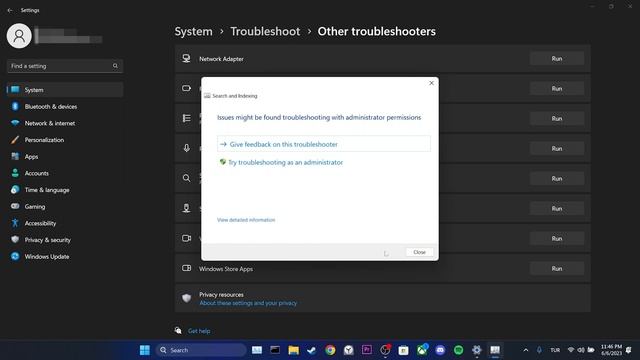Open About these settings and your privacy
640x360 pixels.
tap(248, 303)
